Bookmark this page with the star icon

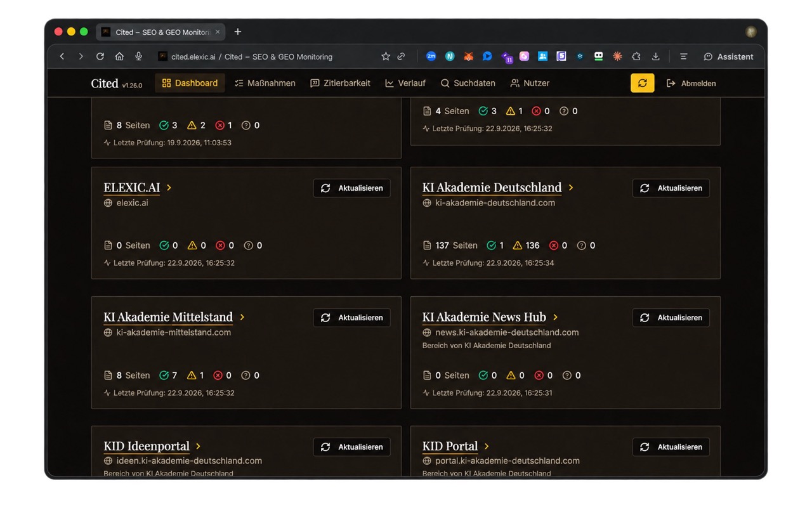tap(386, 56)
